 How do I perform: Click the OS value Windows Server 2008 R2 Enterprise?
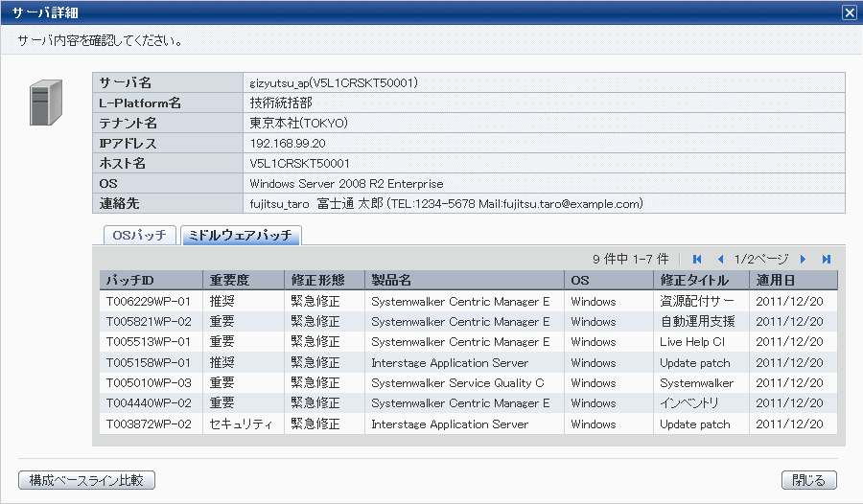pos(346,184)
